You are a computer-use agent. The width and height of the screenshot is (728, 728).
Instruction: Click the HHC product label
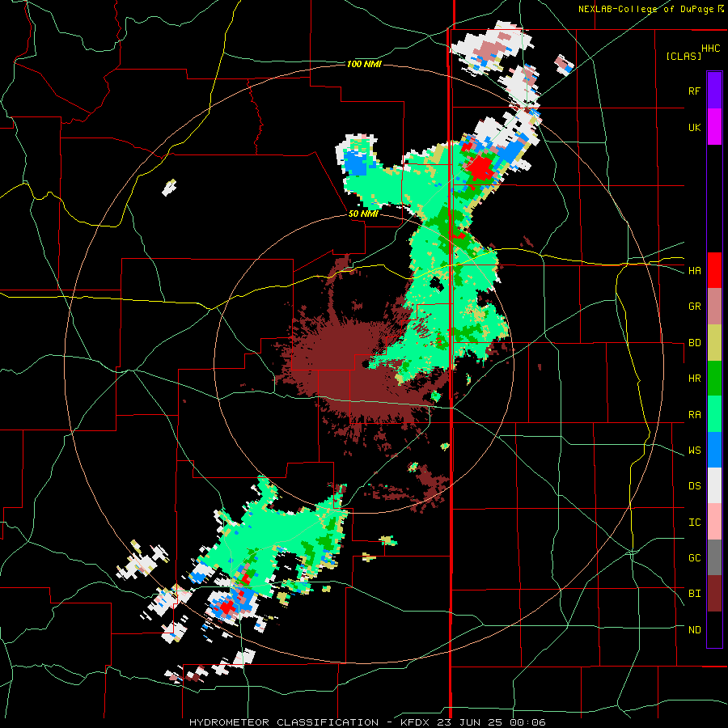710,49
